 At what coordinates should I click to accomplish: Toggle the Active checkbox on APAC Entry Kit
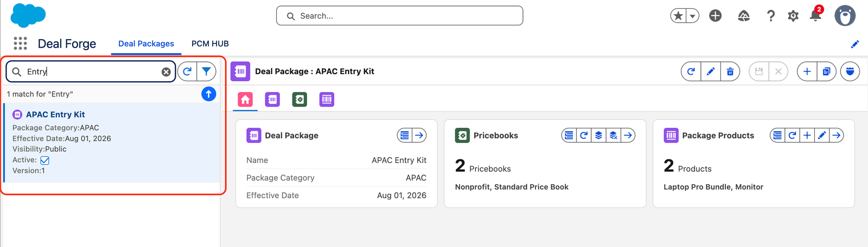[x=45, y=160]
